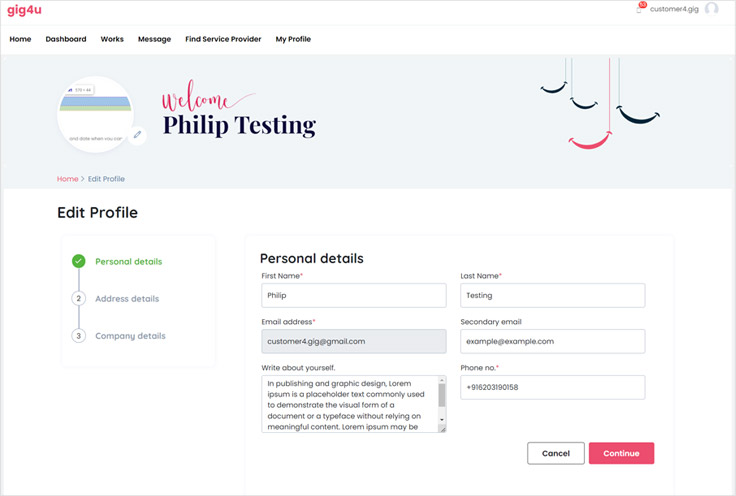
Task: Focus the Secondary email field
Action: point(552,341)
